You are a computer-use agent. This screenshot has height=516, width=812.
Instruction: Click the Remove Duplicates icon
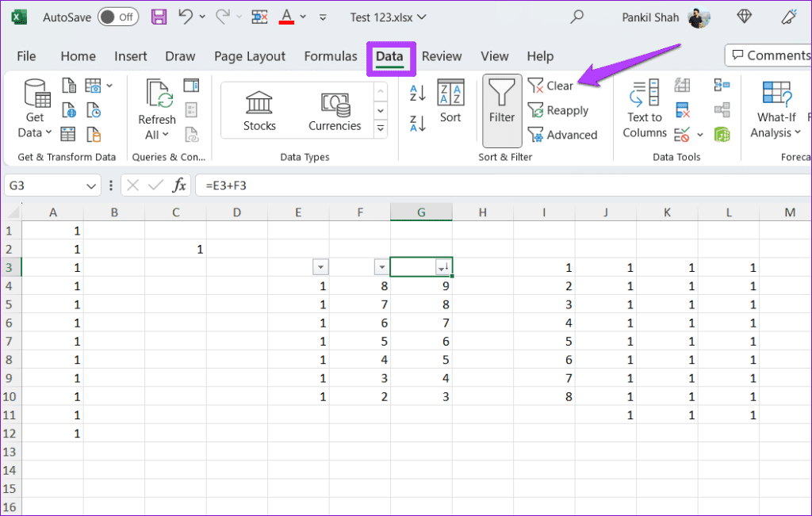[x=683, y=109]
